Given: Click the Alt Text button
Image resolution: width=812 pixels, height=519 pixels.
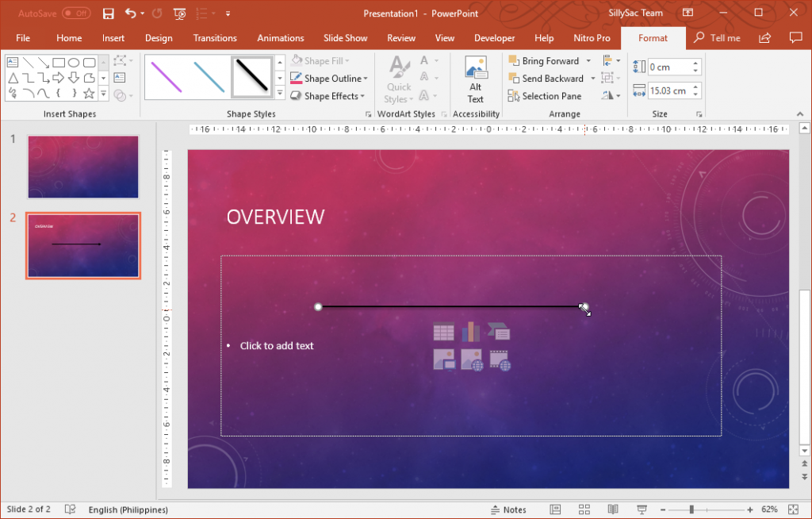Looking at the screenshot, I should [476, 78].
